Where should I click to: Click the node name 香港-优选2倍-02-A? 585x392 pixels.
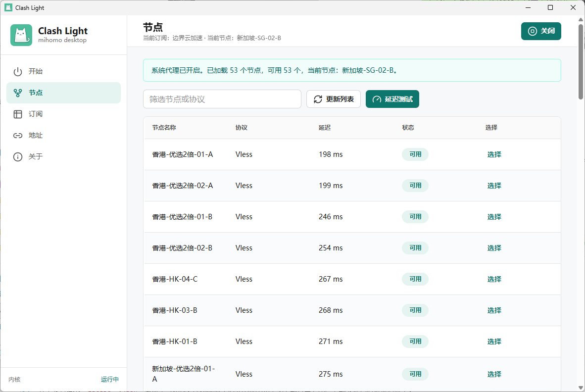click(x=183, y=186)
